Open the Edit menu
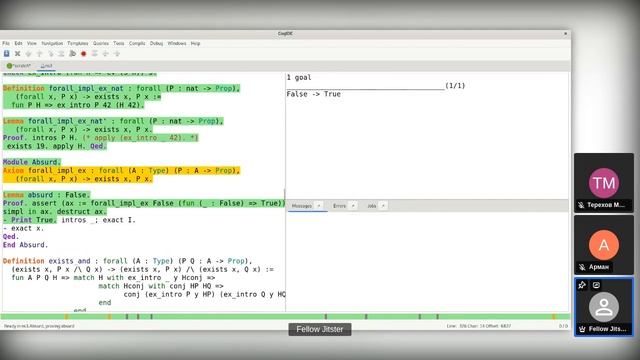The height and width of the screenshot is (360, 640). point(18,43)
